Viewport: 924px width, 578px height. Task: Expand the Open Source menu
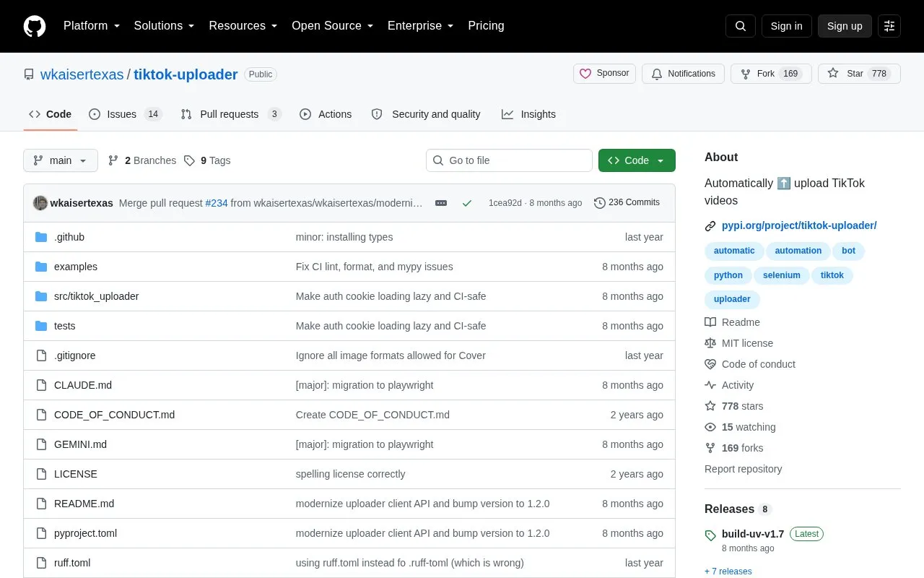click(x=332, y=26)
